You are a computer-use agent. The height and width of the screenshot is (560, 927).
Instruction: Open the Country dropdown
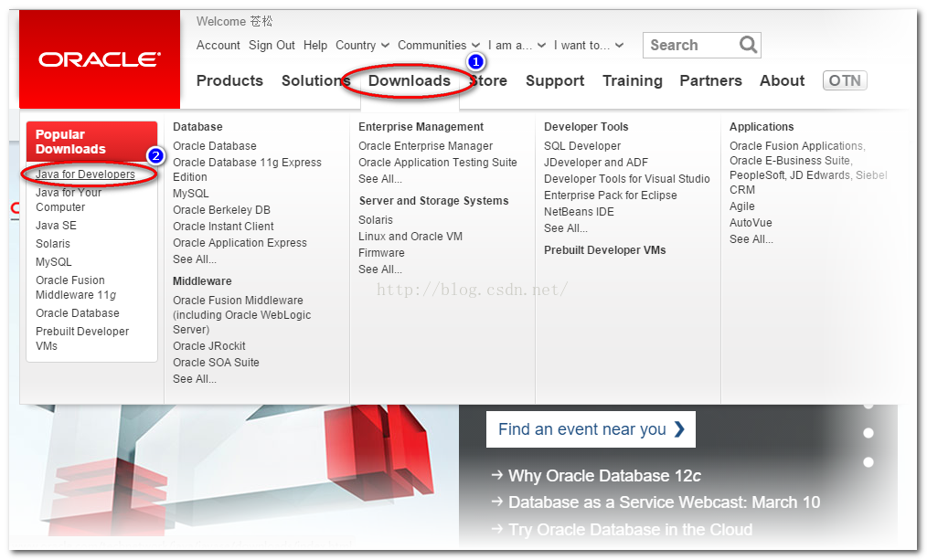point(362,45)
